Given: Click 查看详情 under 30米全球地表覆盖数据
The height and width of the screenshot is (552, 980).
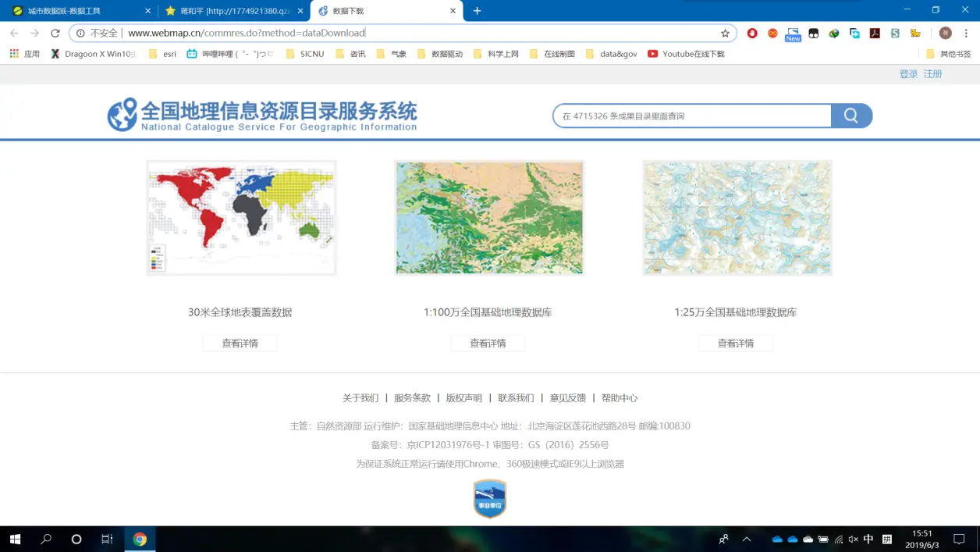Looking at the screenshot, I should [240, 343].
